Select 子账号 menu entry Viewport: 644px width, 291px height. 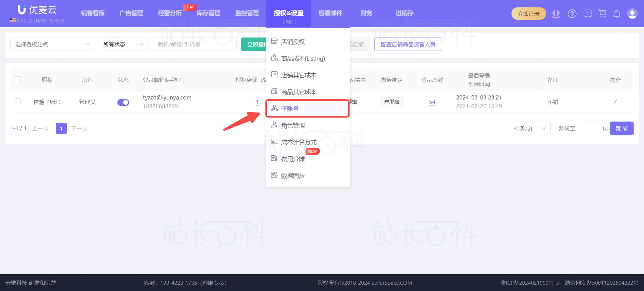(308, 108)
